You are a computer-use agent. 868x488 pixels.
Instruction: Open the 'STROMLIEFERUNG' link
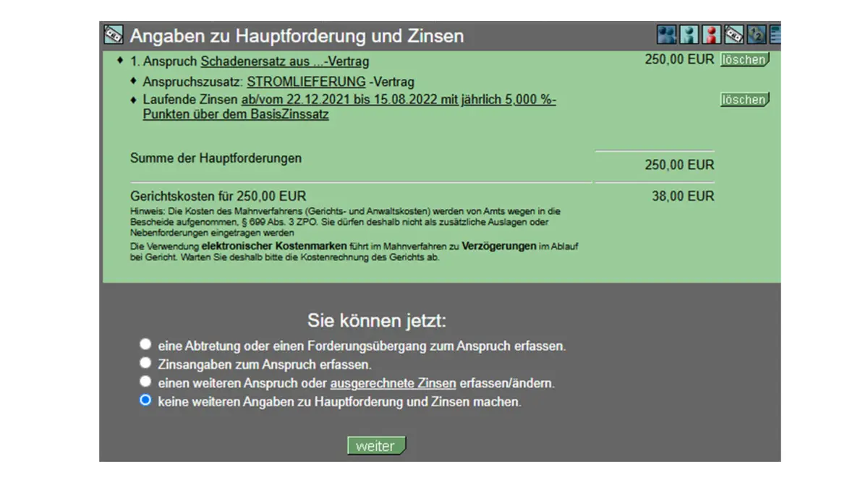click(x=307, y=82)
